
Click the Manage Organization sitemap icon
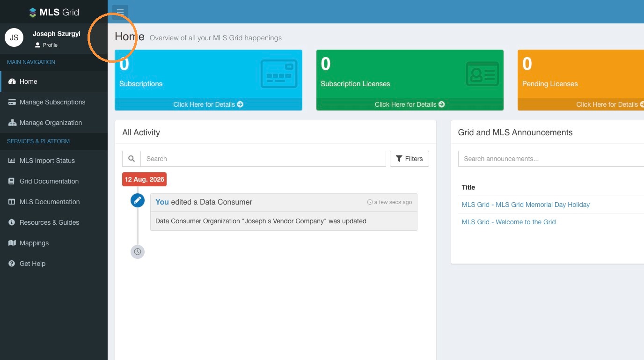tap(12, 123)
